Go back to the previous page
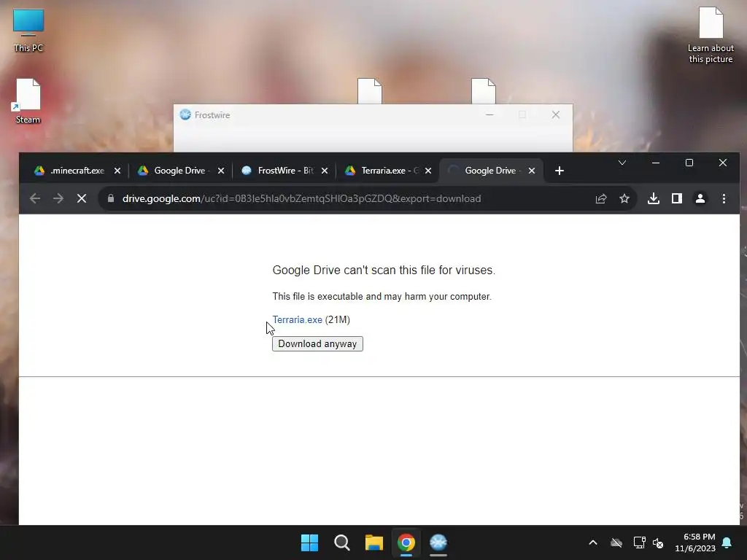This screenshot has width=747, height=560. pos(35,198)
